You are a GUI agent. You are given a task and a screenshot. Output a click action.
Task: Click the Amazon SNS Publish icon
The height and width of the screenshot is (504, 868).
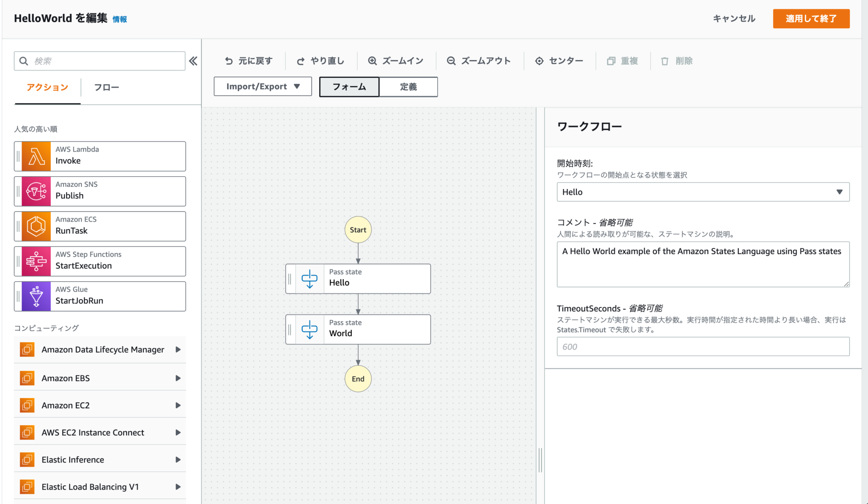pos(36,191)
